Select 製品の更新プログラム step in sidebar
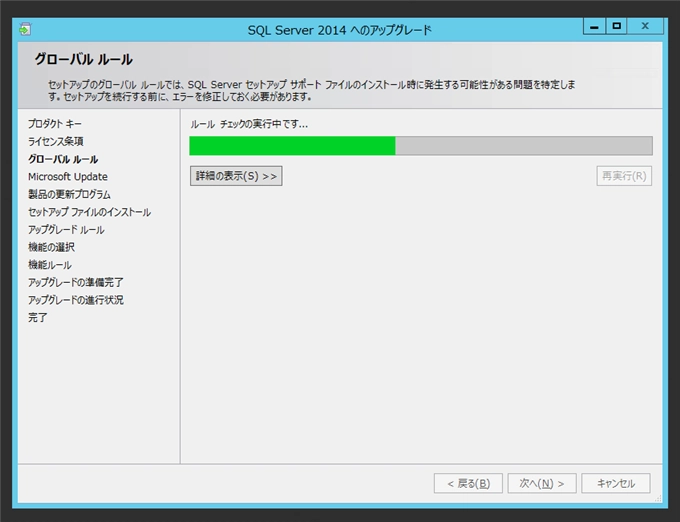The image size is (680, 522). (x=69, y=194)
